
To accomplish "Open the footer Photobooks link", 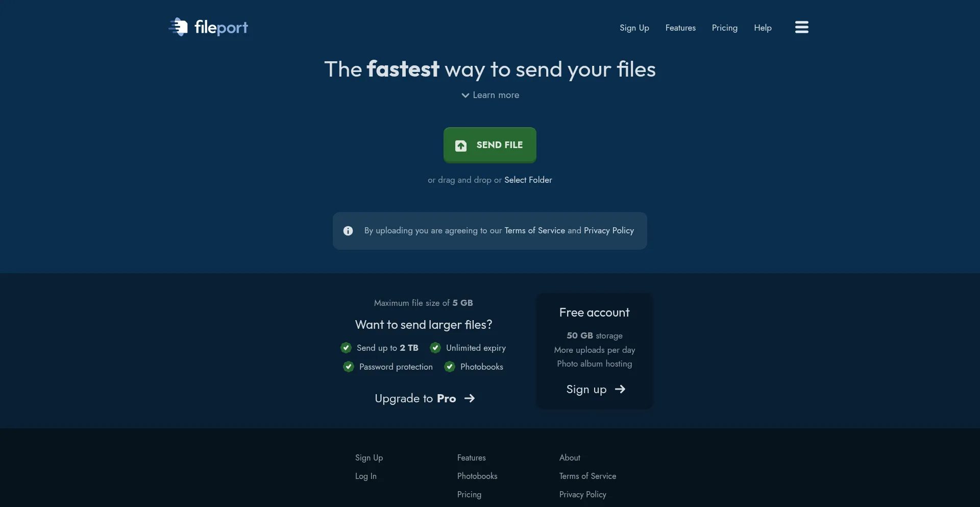I will click(477, 476).
